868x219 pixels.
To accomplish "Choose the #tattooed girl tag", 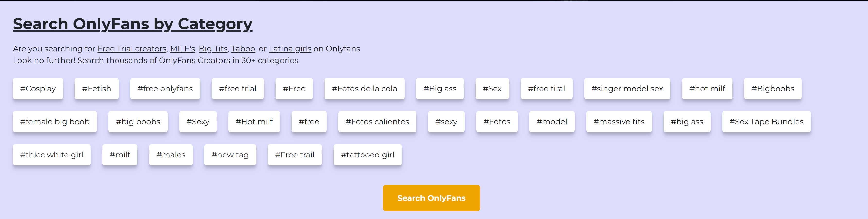I will coord(367,155).
